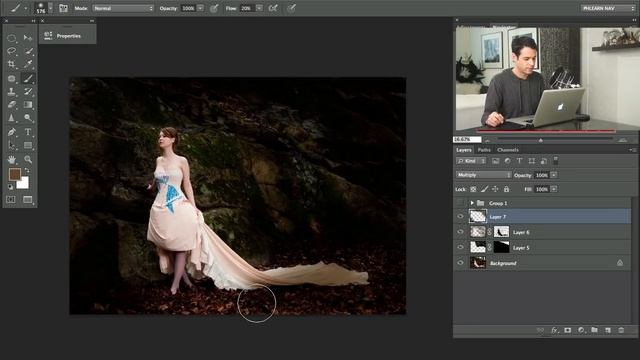Screen dimensions: 640x360
Task: Select the Lasso tool
Action: (11, 51)
